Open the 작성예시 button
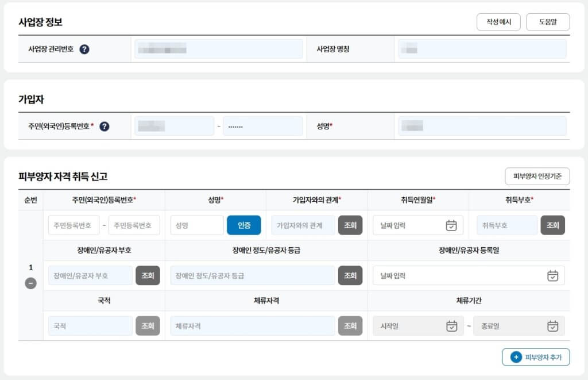 498,22
